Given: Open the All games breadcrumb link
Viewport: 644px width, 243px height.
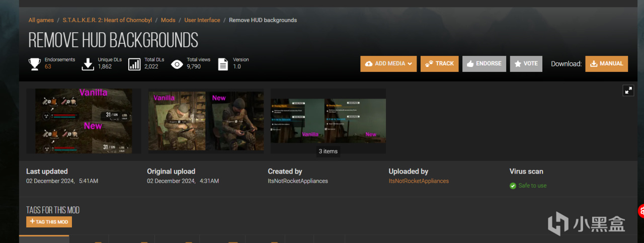Looking at the screenshot, I should click(x=41, y=20).
